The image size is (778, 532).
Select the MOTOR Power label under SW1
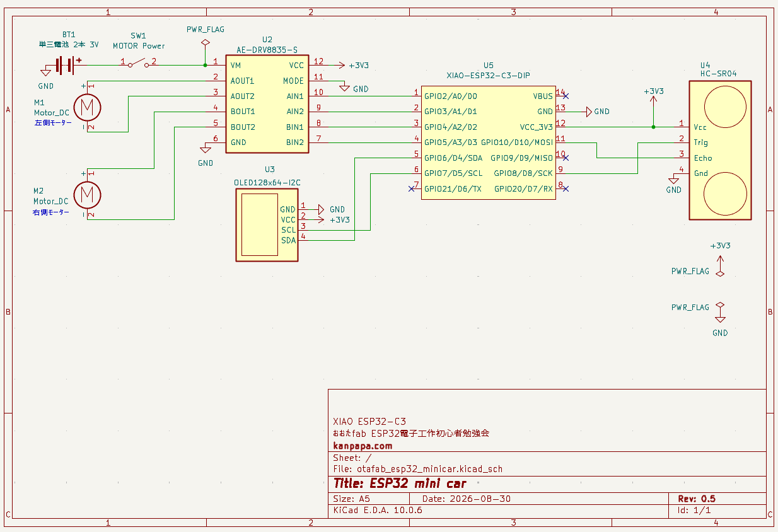coord(139,46)
